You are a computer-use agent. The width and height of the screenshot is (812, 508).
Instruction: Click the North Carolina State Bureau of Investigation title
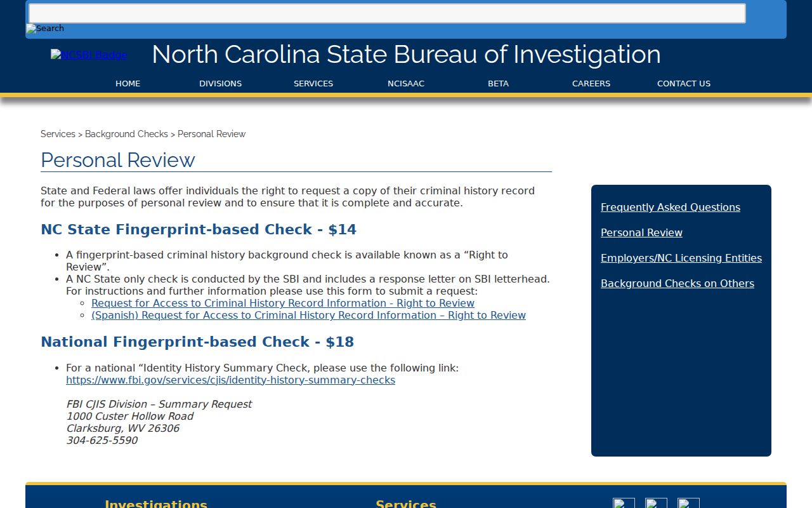point(406,54)
